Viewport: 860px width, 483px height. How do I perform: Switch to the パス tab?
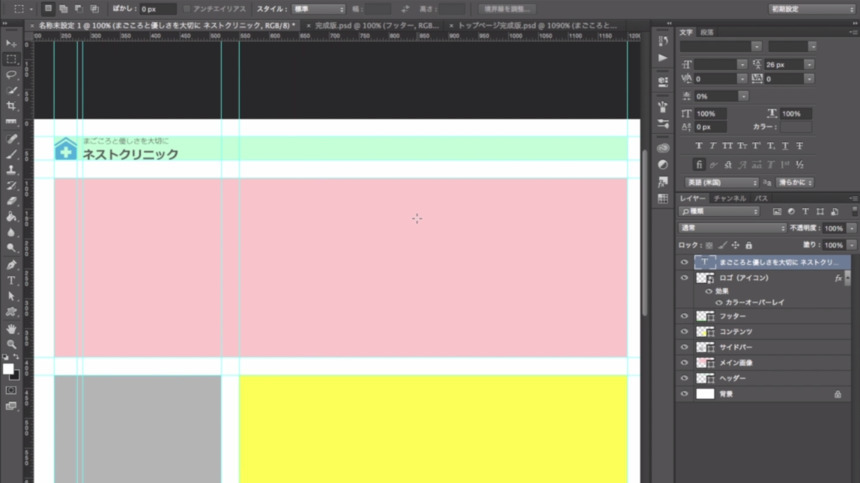761,198
